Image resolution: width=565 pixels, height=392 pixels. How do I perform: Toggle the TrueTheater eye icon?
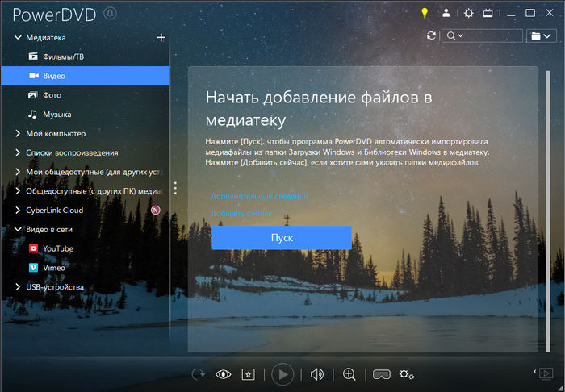coord(223,374)
